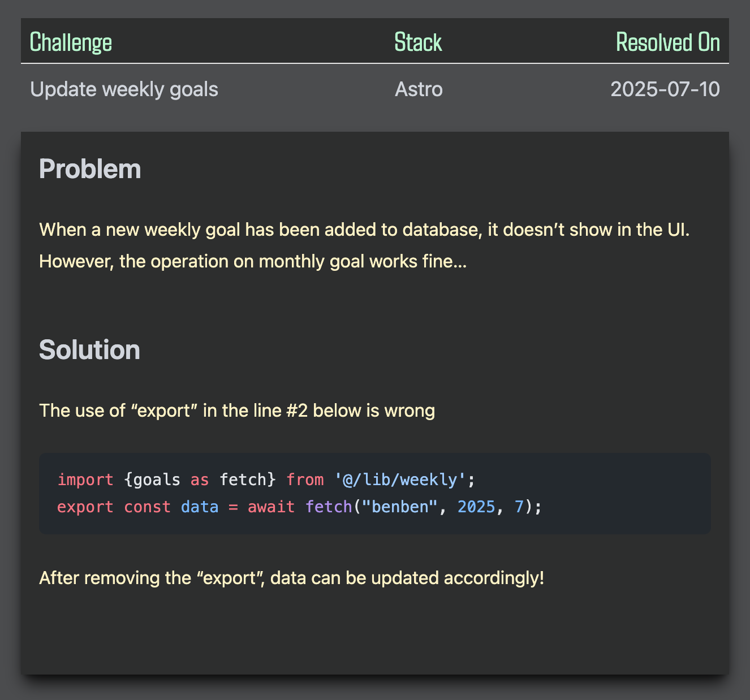Click the Challenge column header
Viewport: 750px width, 700px height.
71,42
